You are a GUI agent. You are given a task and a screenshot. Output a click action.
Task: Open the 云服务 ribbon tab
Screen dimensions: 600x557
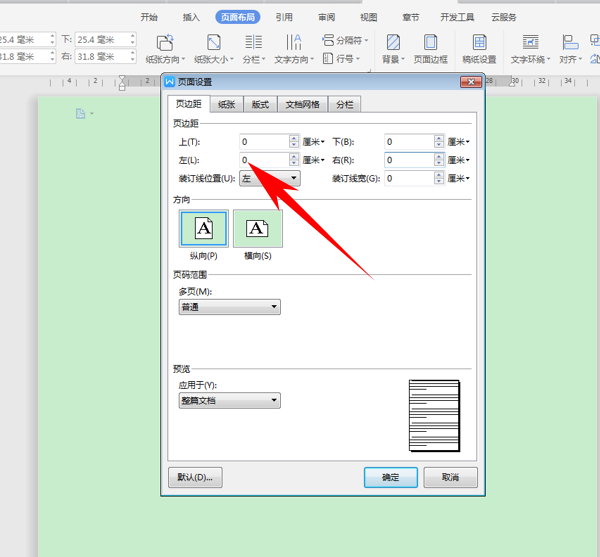pyautogui.click(x=504, y=17)
